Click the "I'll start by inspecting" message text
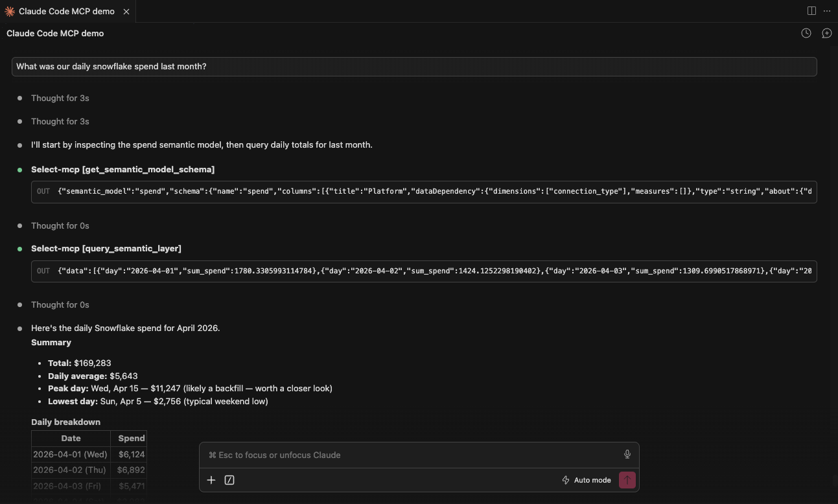The width and height of the screenshot is (838, 504). [x=202, y=145]
